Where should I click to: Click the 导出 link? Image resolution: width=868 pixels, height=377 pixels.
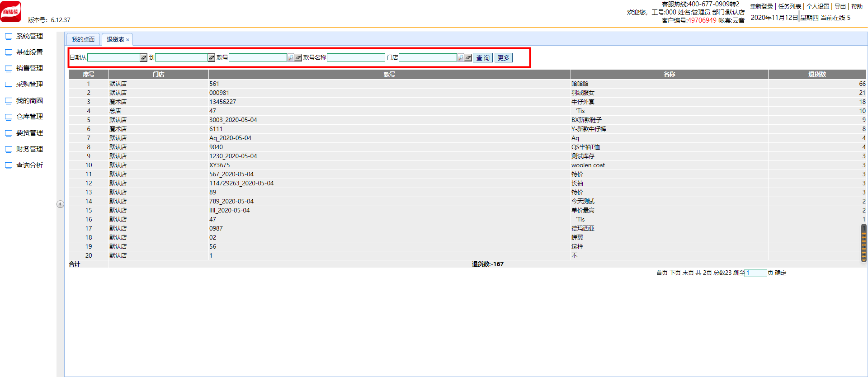click(840, 6)
